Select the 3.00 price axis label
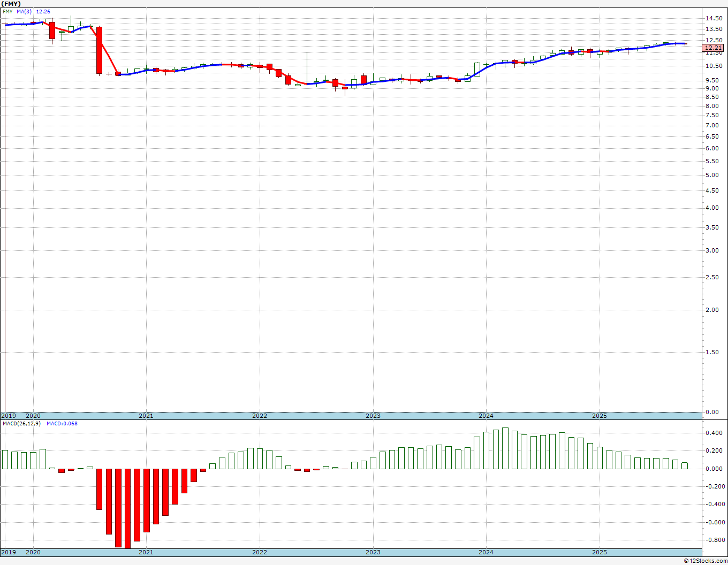Image resolution: width=728 pixels, height=565 pixels. [713, 250]
